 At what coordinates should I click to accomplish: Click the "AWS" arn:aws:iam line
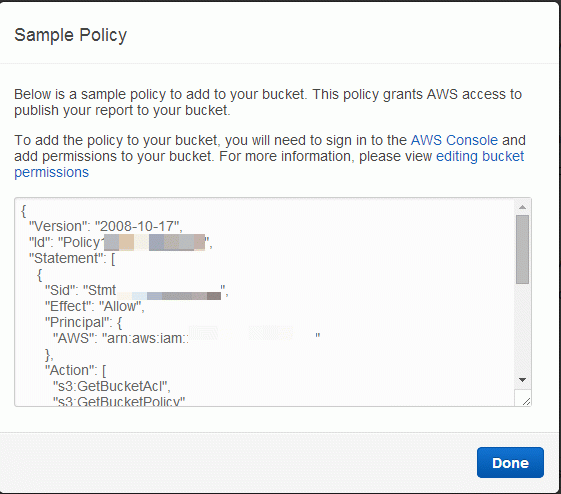click(186, 338)
